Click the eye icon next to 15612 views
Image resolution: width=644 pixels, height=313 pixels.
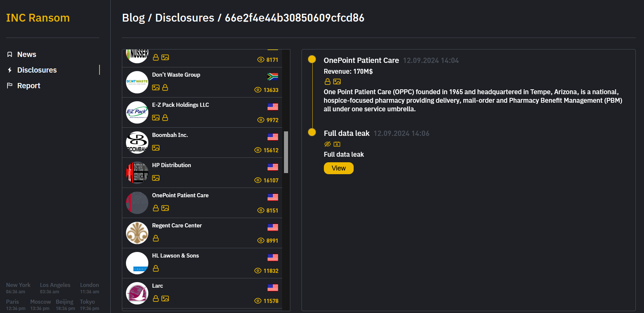(258, 150)
